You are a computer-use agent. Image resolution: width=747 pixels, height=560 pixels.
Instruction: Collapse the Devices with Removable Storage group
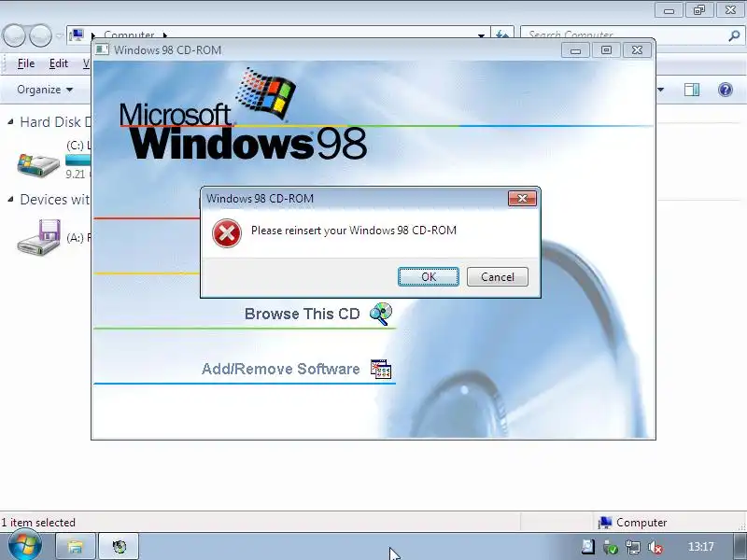[10, 199]
